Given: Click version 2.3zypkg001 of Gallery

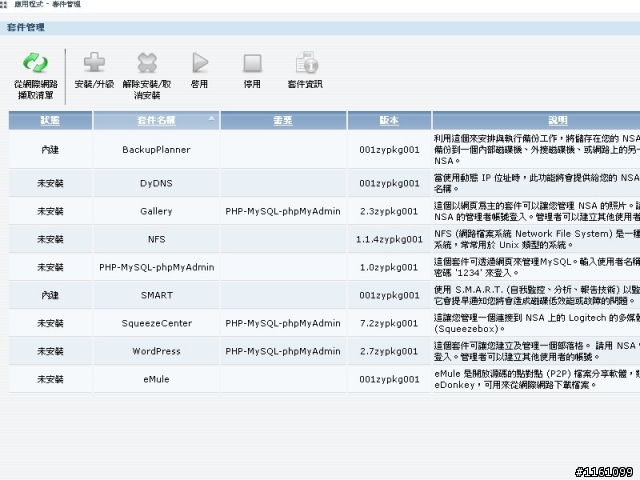Looking at the screenshot, I should pos(389,211).
